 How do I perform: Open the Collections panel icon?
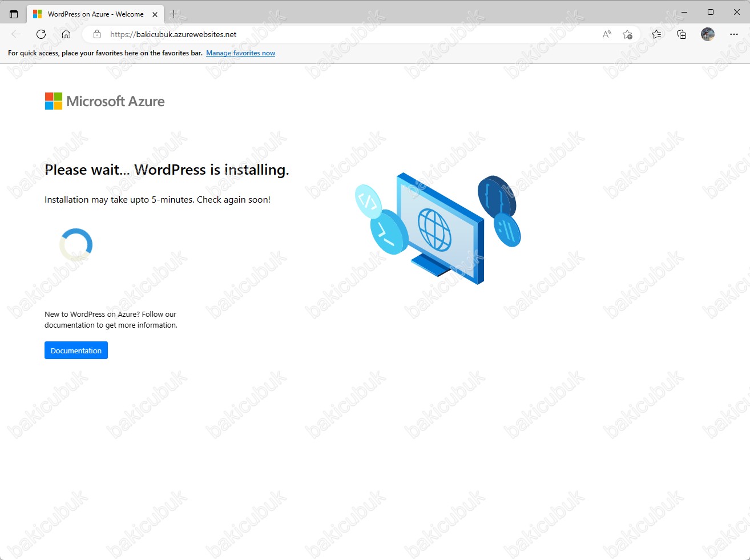coord(682,34)
